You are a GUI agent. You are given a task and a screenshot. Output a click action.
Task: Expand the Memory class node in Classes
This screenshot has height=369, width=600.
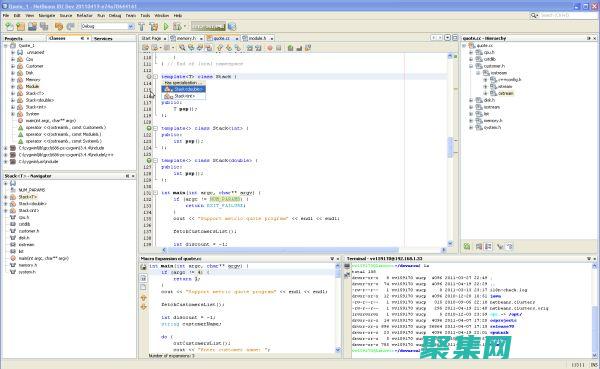pos(13,80)
